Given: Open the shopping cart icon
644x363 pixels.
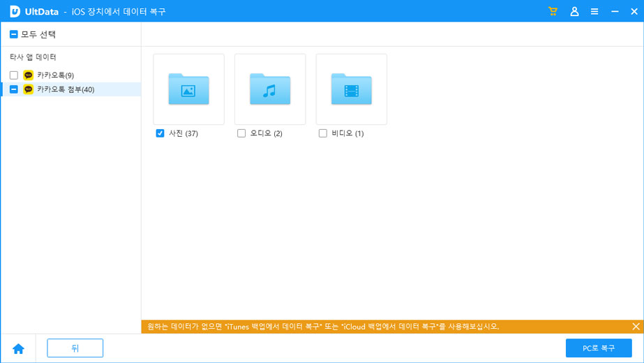Looking at the screenshot, I should pos(553,11).
